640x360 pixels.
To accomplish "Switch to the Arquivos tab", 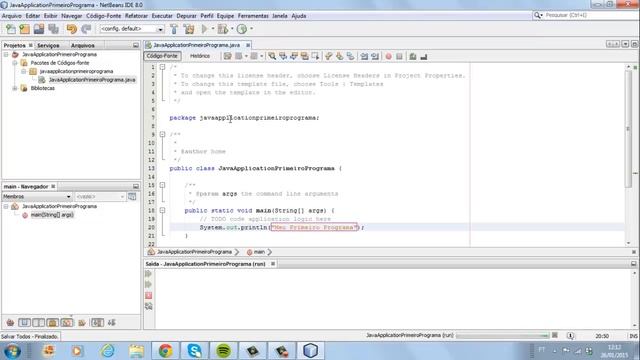I will tap(83, 46).
